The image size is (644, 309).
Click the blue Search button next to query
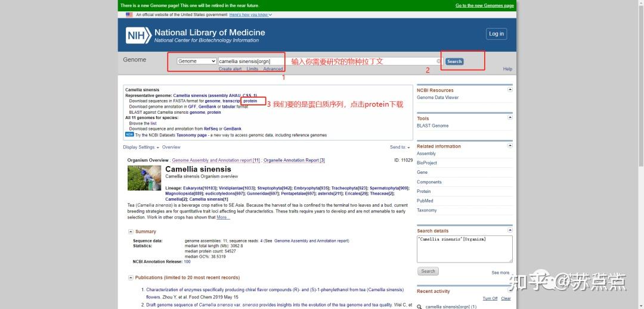(x=454, y=61)
